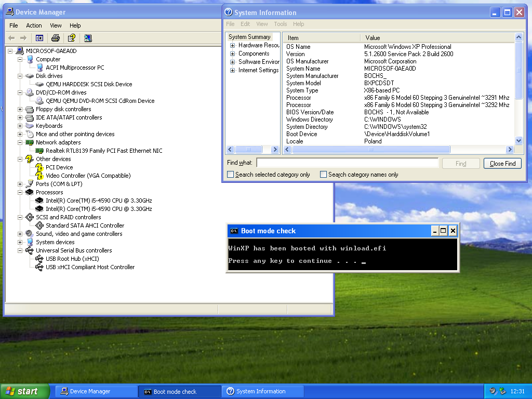Open Help via the question-mark toolbar icon

coord(71,38)
